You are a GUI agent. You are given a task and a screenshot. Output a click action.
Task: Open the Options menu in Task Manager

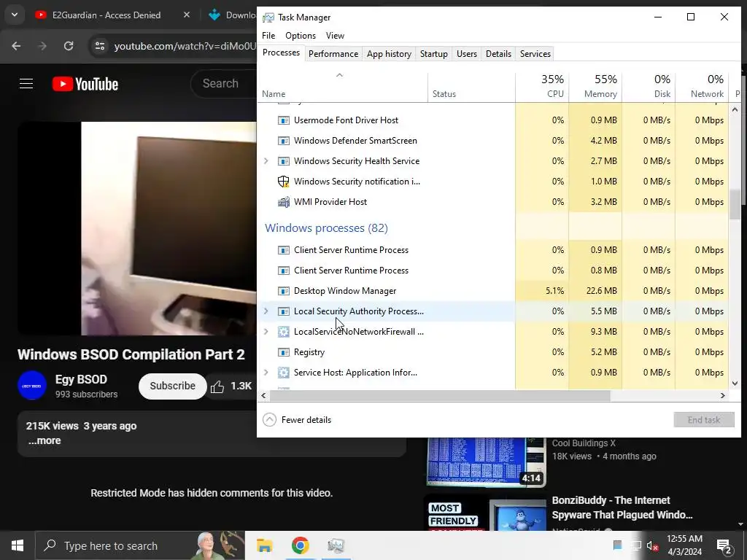click(x=300, y=36)
